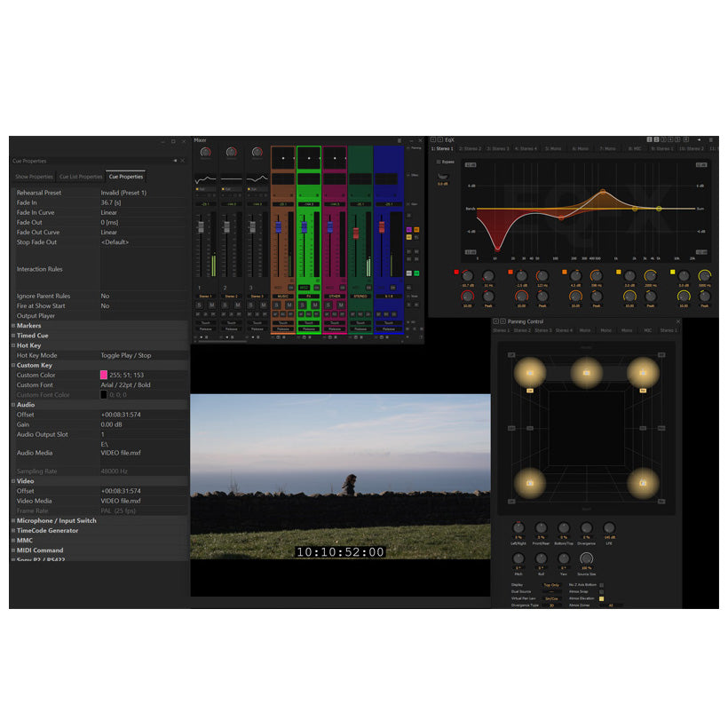The height and width of the screenshot is (728, 728).
Task: Click the red low band node on EQ graph
Action: [x=497, y=249]
